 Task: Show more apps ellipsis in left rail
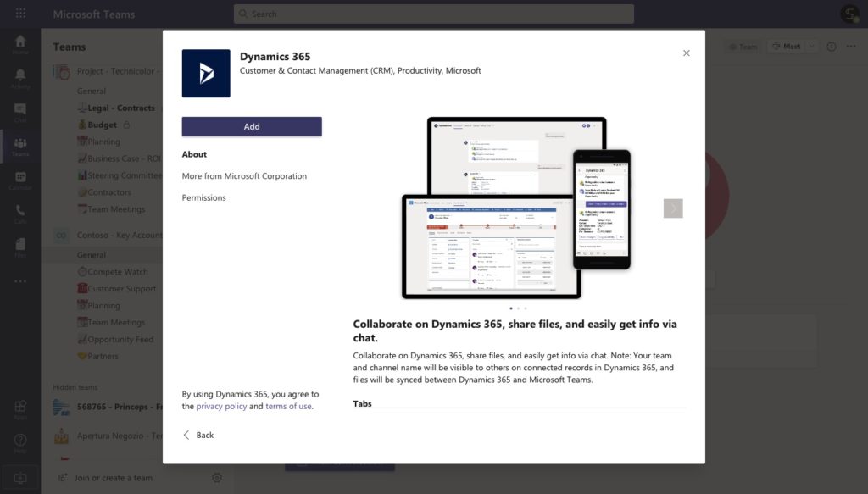click(20, 281)
